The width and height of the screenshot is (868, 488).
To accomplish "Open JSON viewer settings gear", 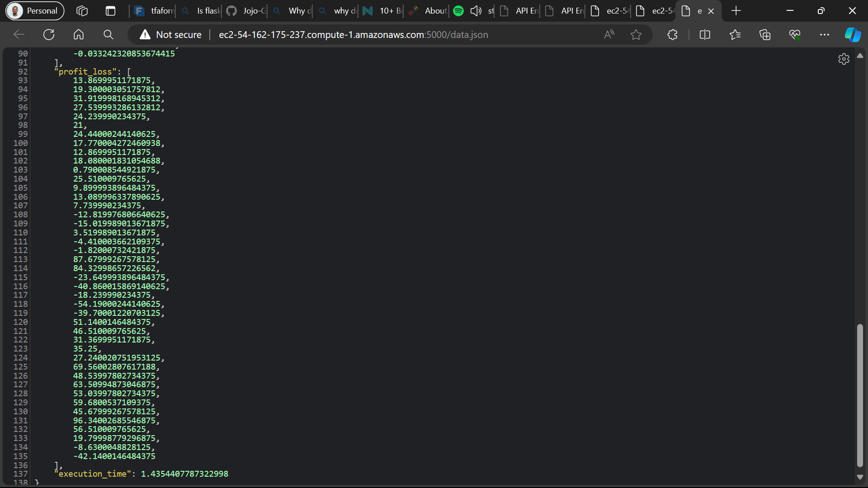I will pos(844,59).
